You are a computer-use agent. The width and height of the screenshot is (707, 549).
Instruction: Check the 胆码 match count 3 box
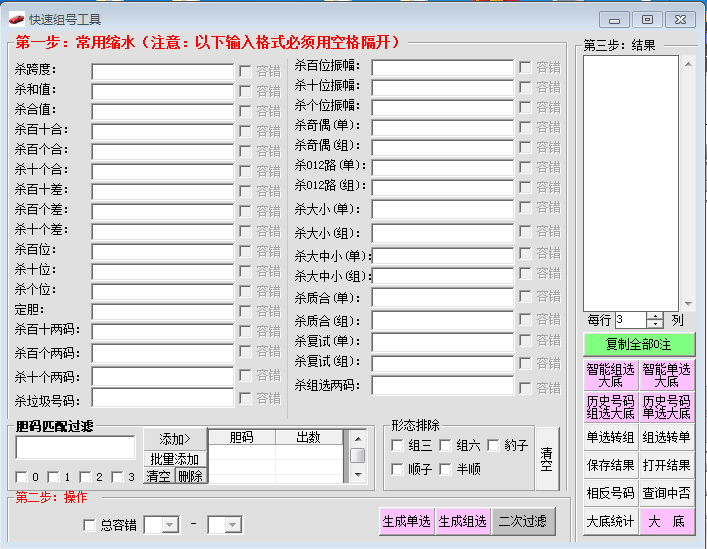[x=117, y=477]
